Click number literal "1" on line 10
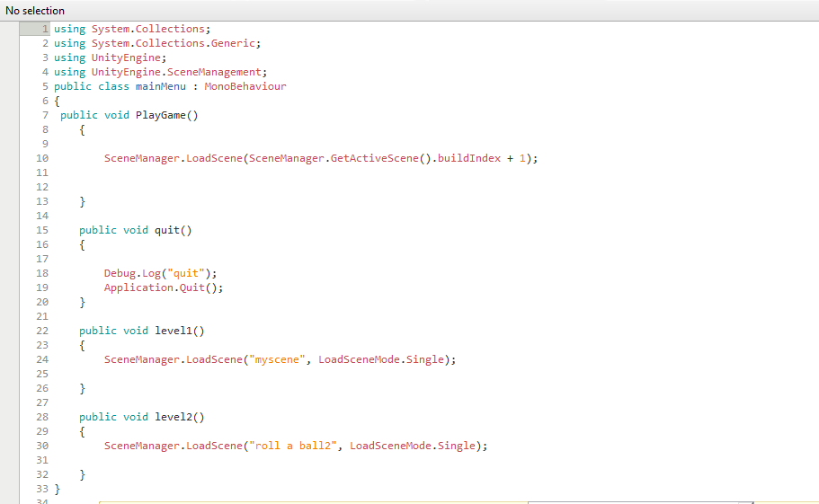Viewport: 819px width, 504px height. point(522,158)
